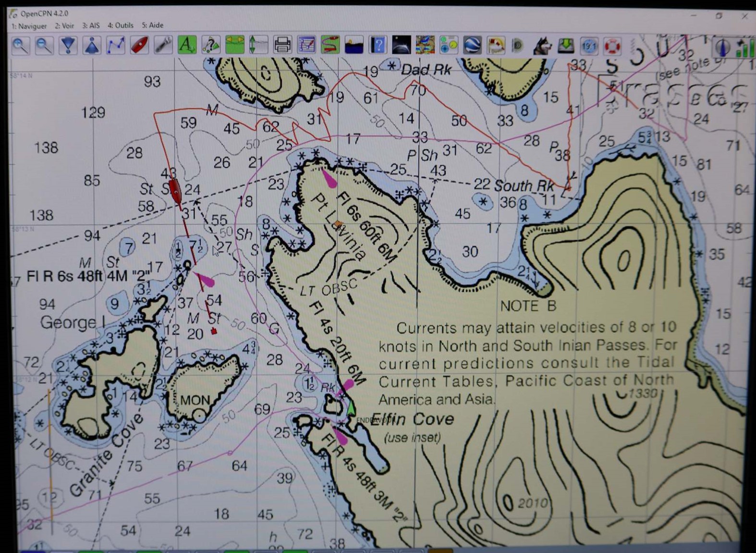Click the zoom out magnifier icon
The height and width of the screenshot is (553, 756).
coord(44,46)
